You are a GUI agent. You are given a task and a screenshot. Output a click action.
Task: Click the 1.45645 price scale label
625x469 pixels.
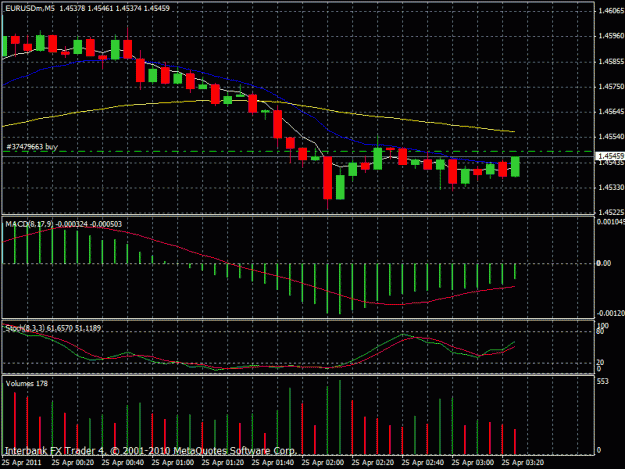611,112
